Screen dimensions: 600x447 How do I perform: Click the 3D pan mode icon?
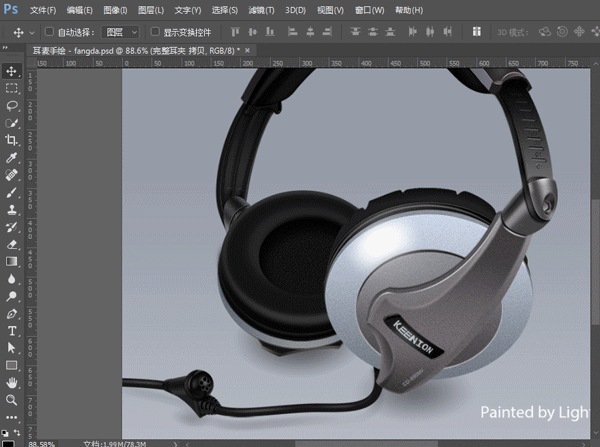[x=579, y=32]
